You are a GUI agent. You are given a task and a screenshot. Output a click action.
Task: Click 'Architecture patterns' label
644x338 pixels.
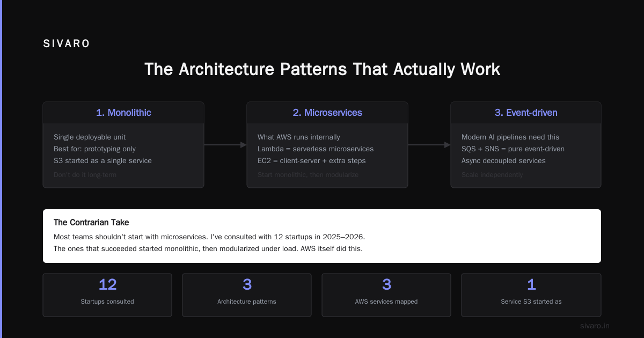click(247, 302)
